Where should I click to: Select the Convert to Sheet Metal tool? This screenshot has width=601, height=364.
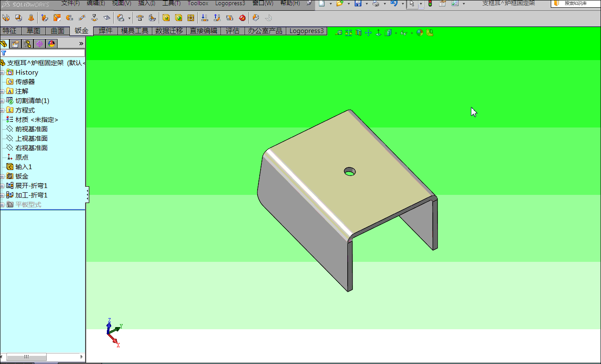(x=18, y=18)
